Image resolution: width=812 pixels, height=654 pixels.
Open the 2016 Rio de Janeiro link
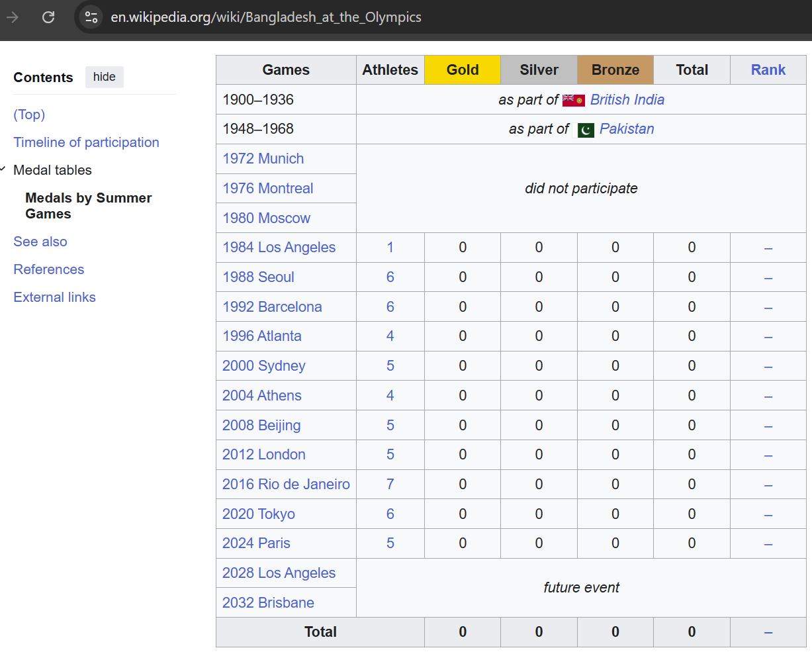(x=286, y=484)
